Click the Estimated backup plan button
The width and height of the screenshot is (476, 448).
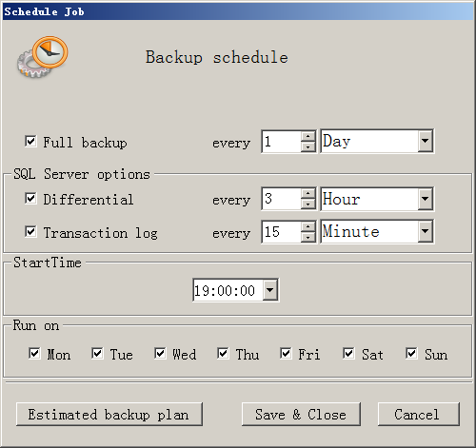pyautogui.click(x=109, y=414)
